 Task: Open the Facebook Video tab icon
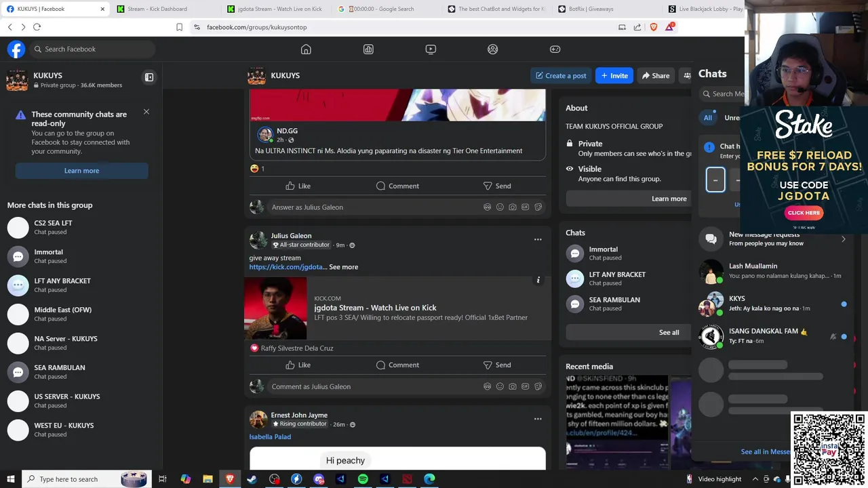tap(431, 49)
